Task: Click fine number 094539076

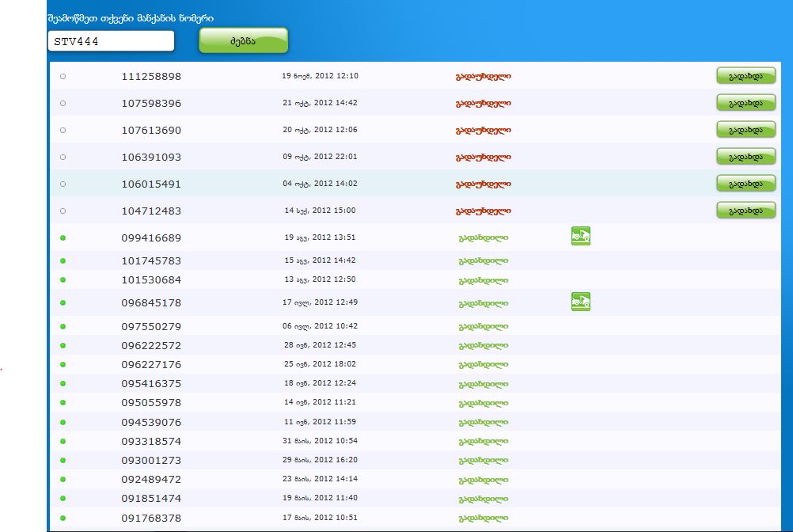Action: coord(151,422)
